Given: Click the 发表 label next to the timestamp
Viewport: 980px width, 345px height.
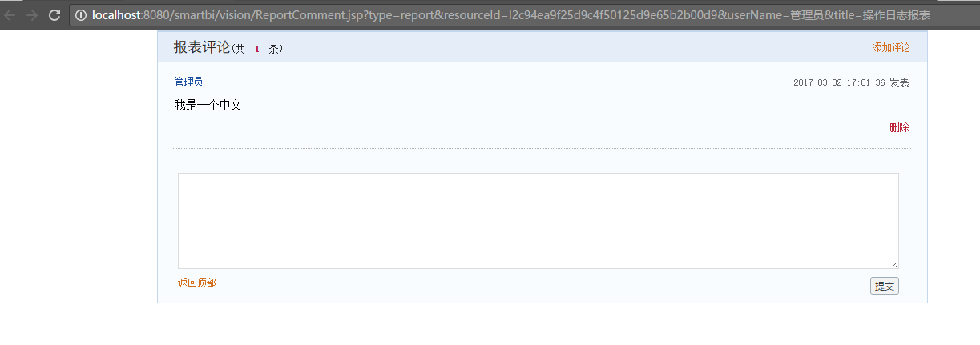Looking at the screenshot, I should click(899, 82).
